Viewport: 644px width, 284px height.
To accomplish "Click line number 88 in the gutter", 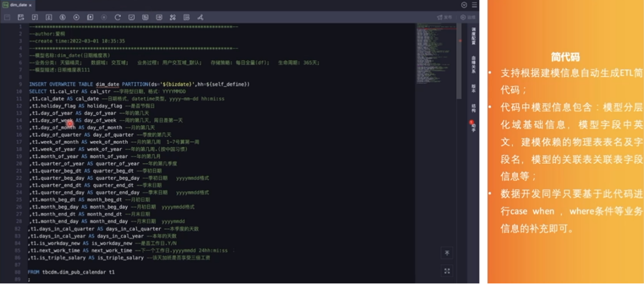I will [x=19, y=272].
